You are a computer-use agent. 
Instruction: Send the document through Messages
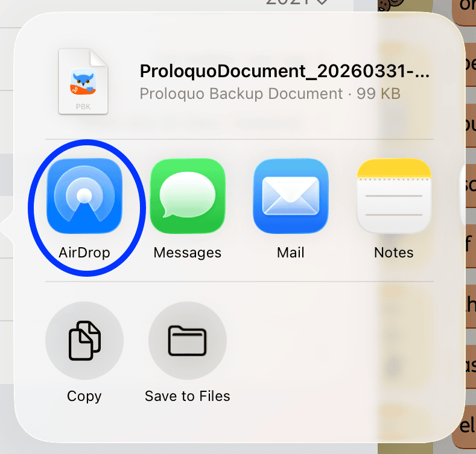(188, 196)
